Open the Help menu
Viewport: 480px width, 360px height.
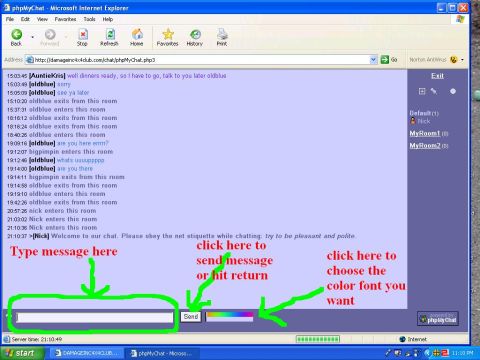108,19
